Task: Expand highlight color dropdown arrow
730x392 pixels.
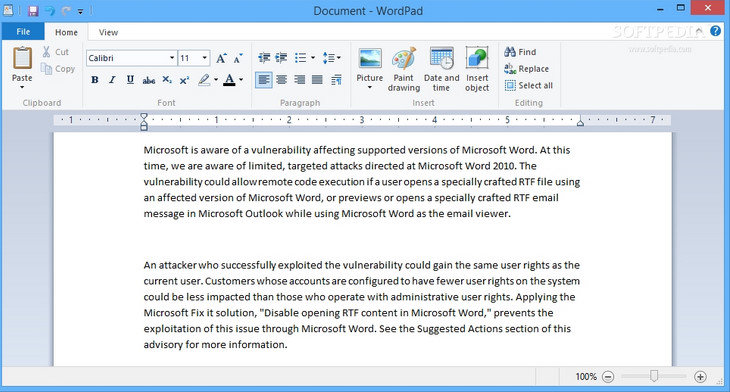Action: tap(216, 80)
